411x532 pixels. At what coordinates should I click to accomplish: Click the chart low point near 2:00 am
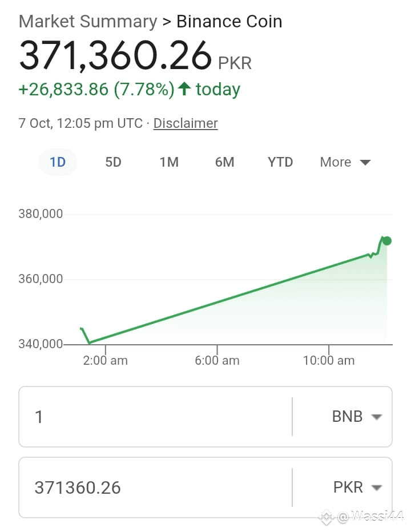(89, 342)
